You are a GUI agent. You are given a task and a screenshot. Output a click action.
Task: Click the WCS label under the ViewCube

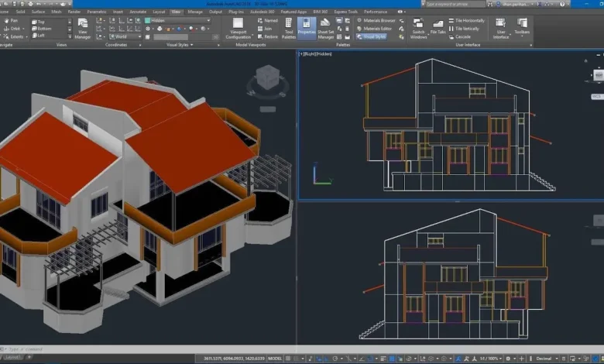click(597, 96)
